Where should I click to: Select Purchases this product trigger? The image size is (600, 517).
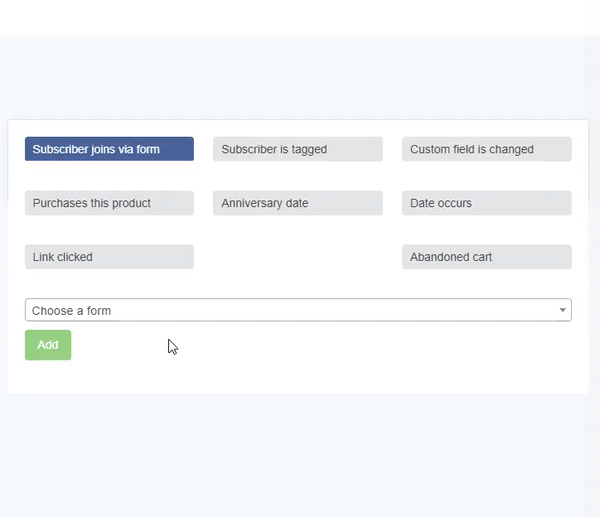(109, 203)
